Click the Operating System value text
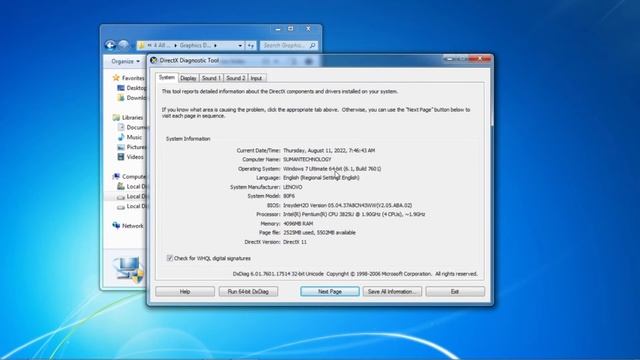The height and width of the screenshot is (360, 640). pyautogui.click(x=332, y=169)
